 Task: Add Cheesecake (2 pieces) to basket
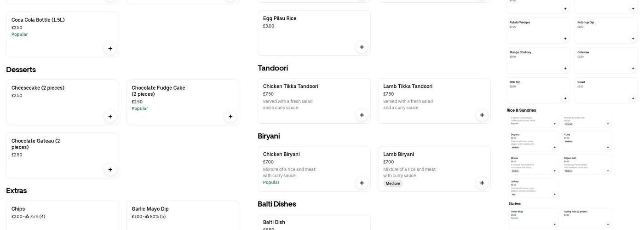tap(110, 117)
